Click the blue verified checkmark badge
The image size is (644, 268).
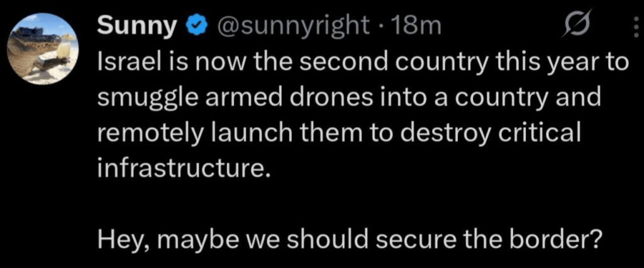pos(196,26)
